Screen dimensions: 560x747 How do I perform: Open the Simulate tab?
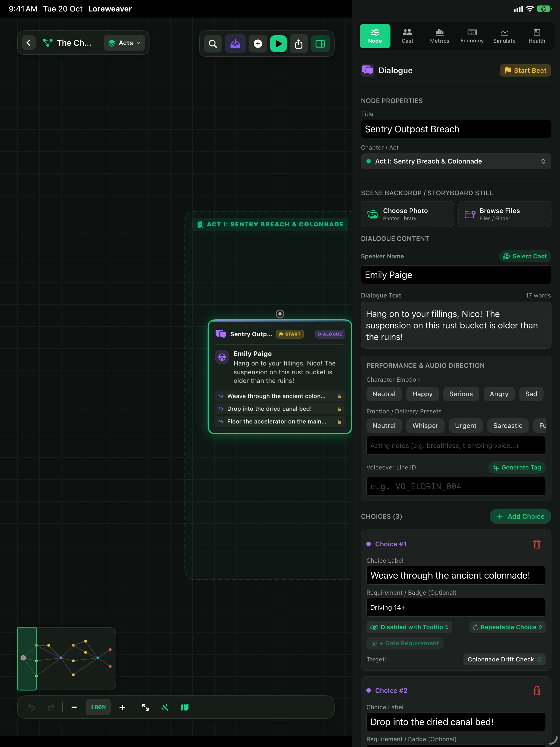pyautogui.click(x=504, y=36)
